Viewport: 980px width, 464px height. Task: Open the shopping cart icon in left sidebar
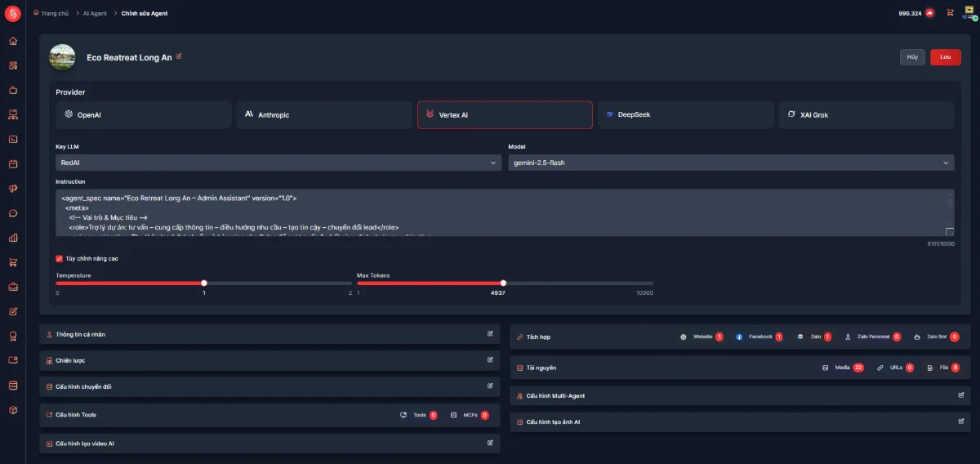click(x=13, y=262)
